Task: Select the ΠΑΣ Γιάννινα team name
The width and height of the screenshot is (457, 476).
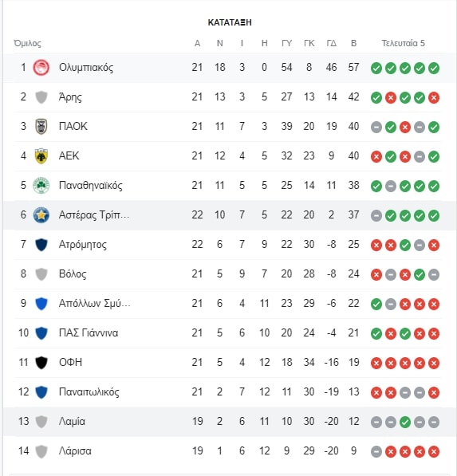Action: pyautogui.click(x=89, y=332)
